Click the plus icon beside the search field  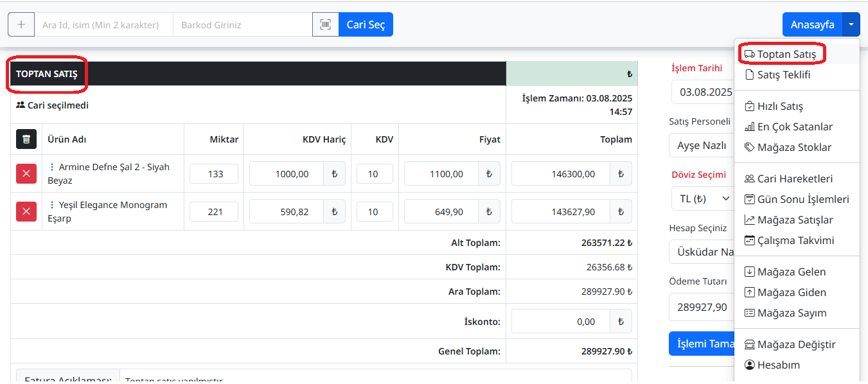coord(21,24)
